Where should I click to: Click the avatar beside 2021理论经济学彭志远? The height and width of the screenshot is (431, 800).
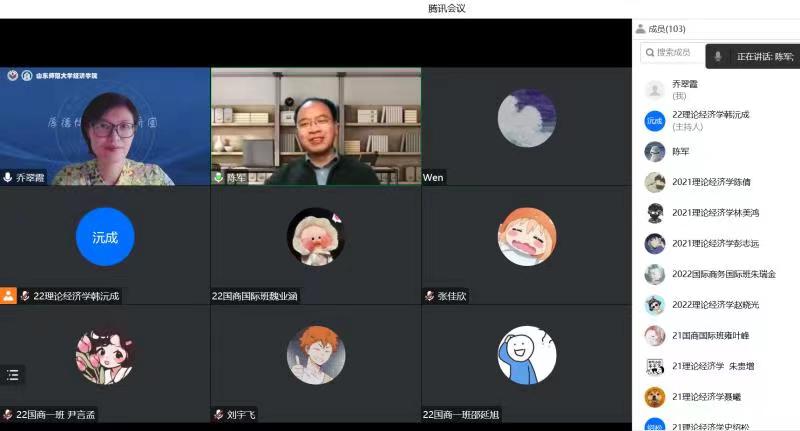(655, 243)
